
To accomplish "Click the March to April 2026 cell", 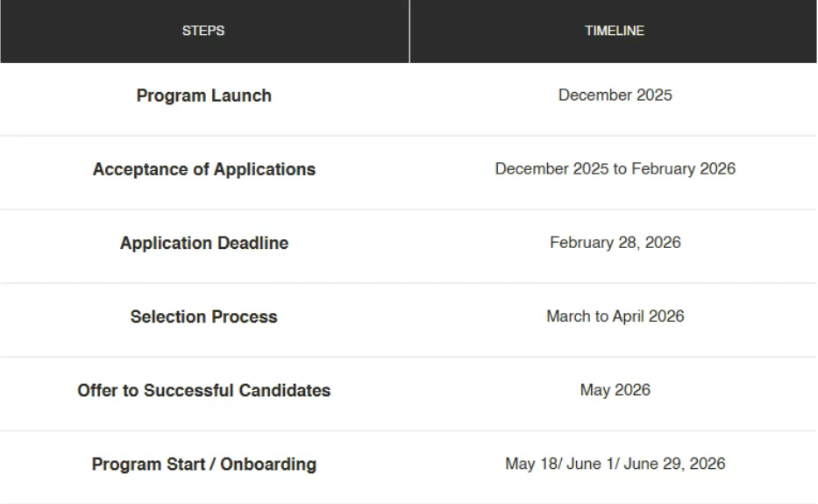I will tap(615, 316).
